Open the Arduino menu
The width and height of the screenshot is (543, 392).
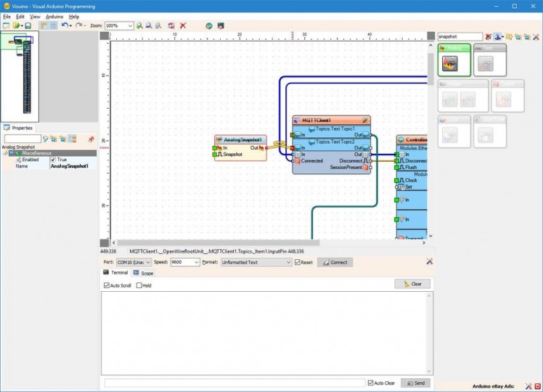coord(54,16)
